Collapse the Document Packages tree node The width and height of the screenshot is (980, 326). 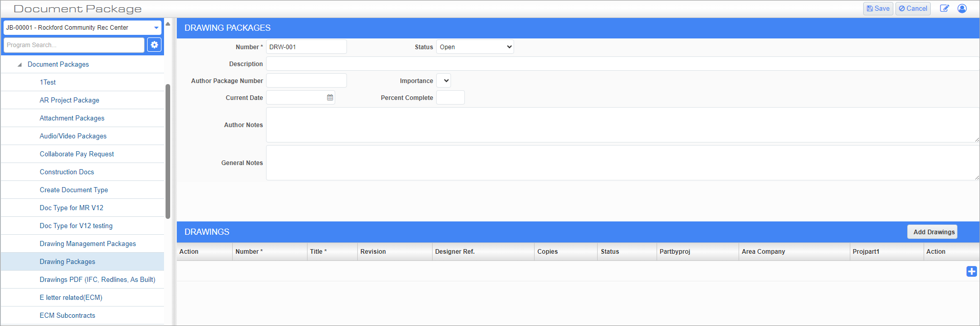click(19, 65)
